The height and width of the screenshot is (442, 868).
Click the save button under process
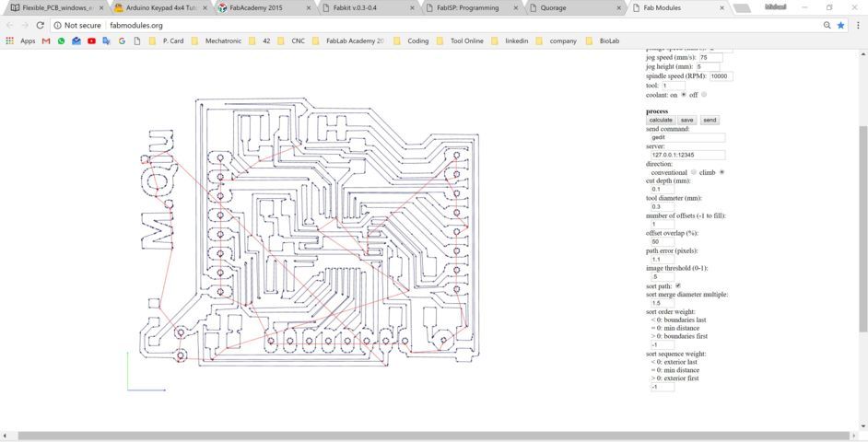click(687, 120)
